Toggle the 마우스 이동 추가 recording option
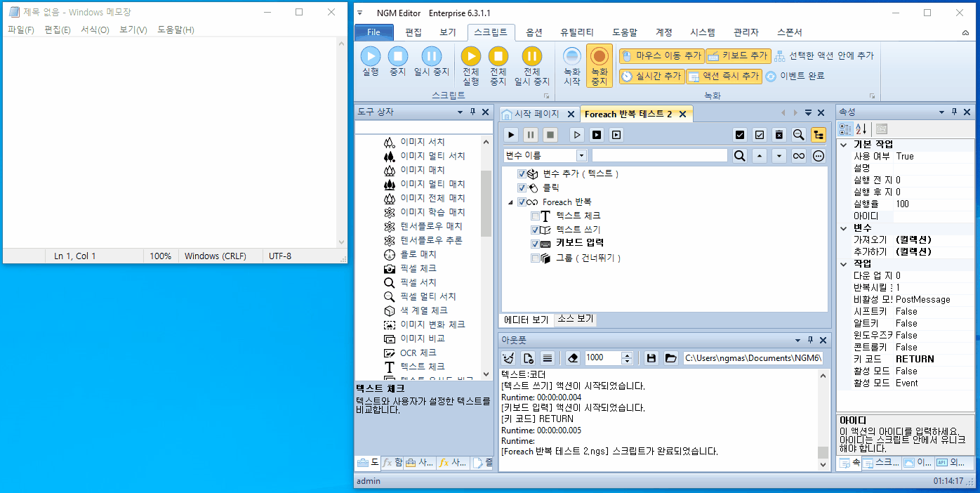980x493 pixels. coord(661,55)
